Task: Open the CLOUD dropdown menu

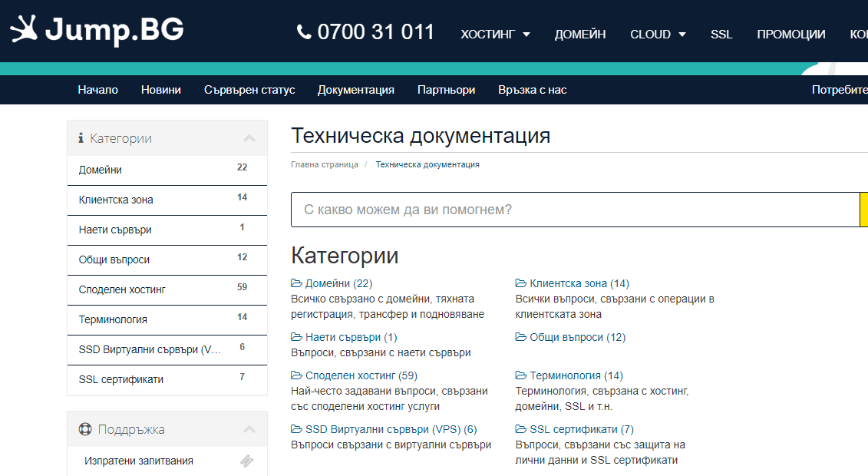Action: coord(658,35)
